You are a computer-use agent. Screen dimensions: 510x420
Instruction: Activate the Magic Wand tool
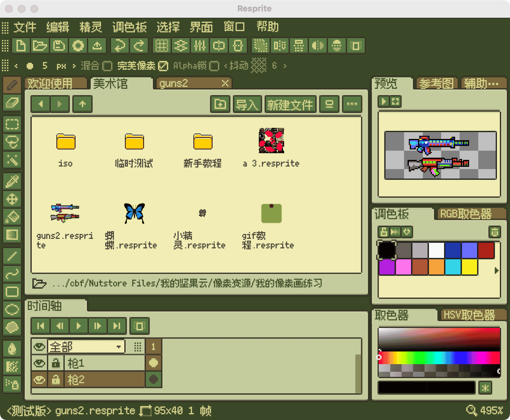click(12, 160)
